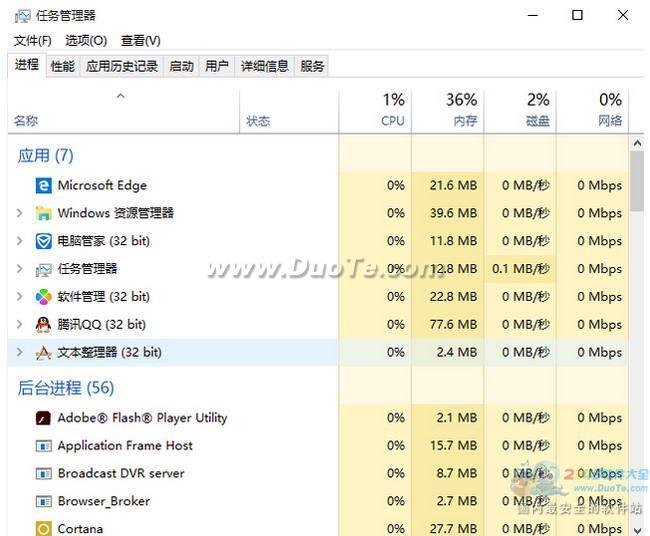Expand the 腾讯QQ process tree
The width and height of the screenshot is (650, 536).
click(x=19, y=325)
